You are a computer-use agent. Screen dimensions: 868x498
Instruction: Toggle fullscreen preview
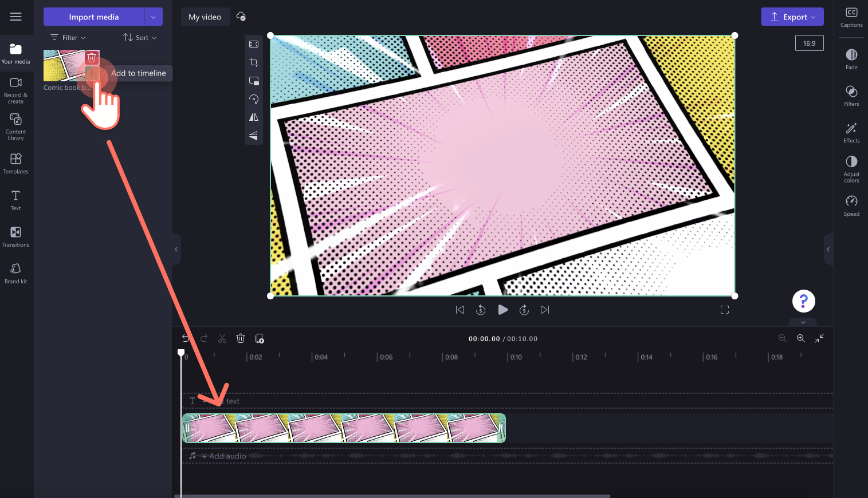click(x=725, y=310)
